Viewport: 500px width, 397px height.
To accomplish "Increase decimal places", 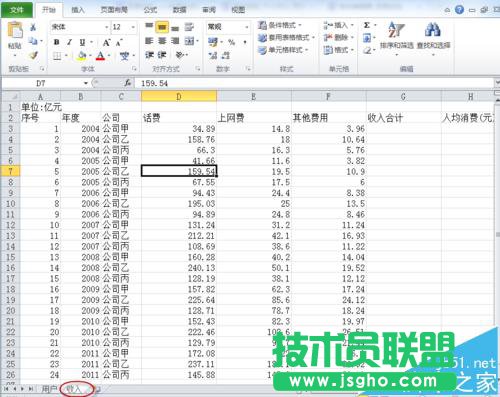I will tap(213, 55).
